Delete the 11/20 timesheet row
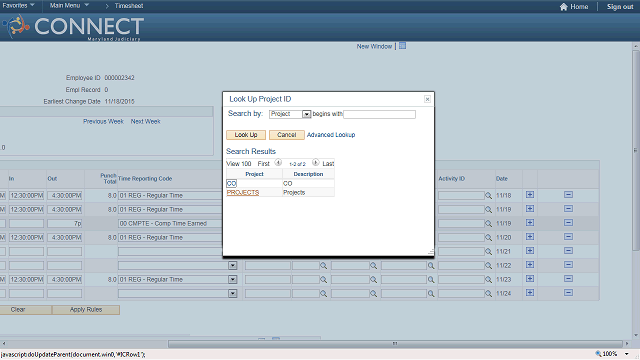 [x=568, y=237]
